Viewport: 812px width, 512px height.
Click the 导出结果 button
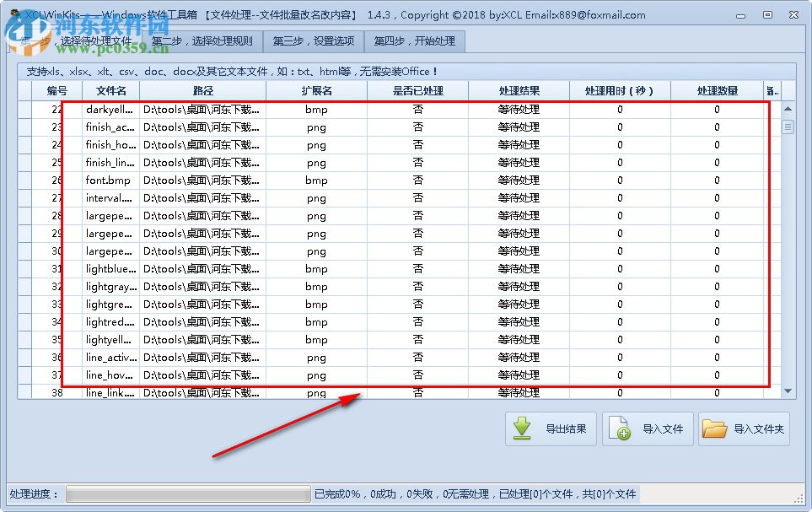(552, 428)
